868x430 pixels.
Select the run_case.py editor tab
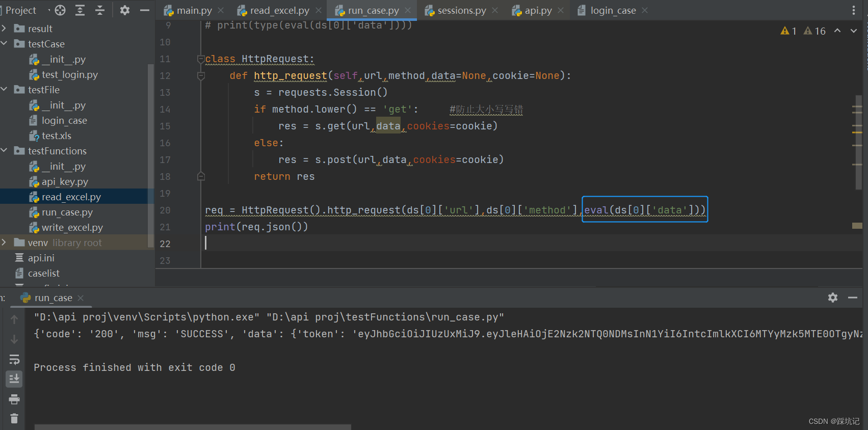(x=373, y=10)
